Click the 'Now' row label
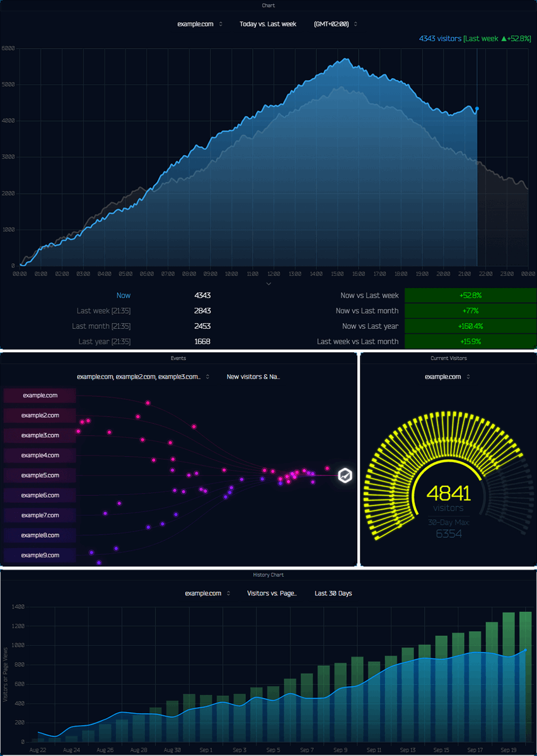Viewport: 537px width, 756px height. pyautogui.click(x=124, y=295)
